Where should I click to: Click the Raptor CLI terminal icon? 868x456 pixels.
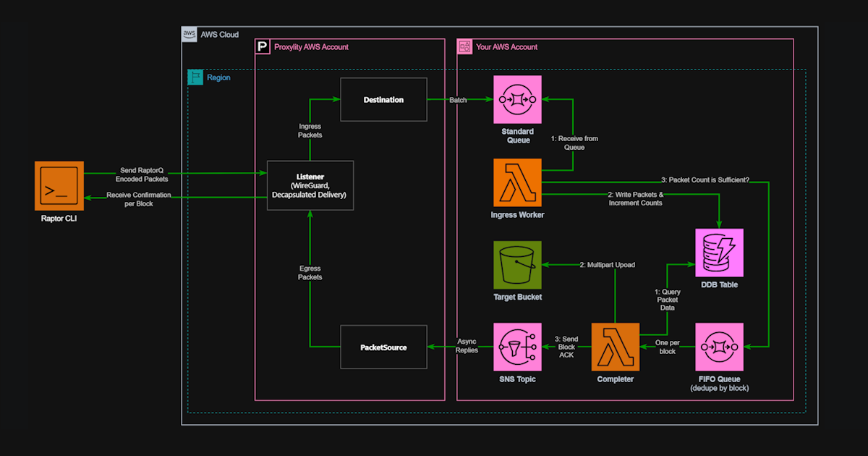tap(59, 186)
